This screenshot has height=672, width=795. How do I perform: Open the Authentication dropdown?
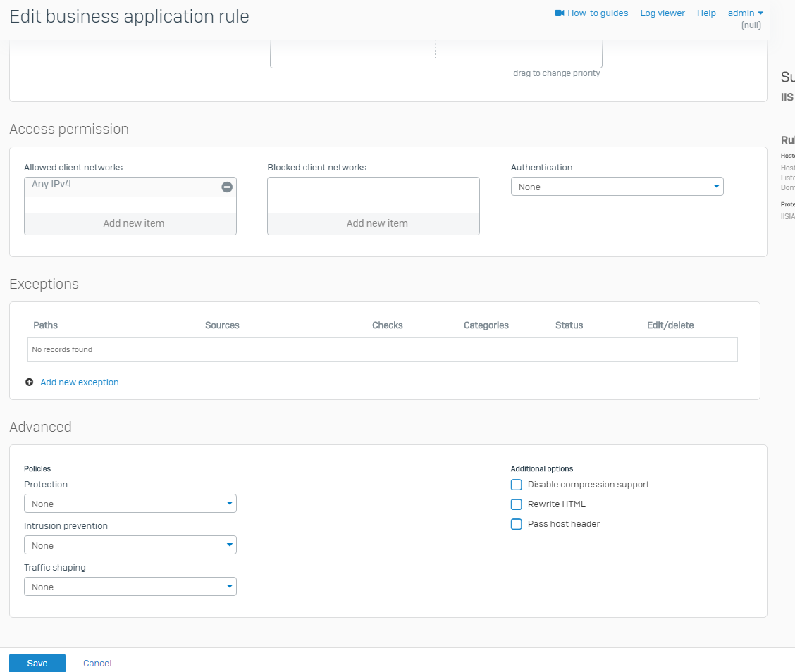coord(617,187)
